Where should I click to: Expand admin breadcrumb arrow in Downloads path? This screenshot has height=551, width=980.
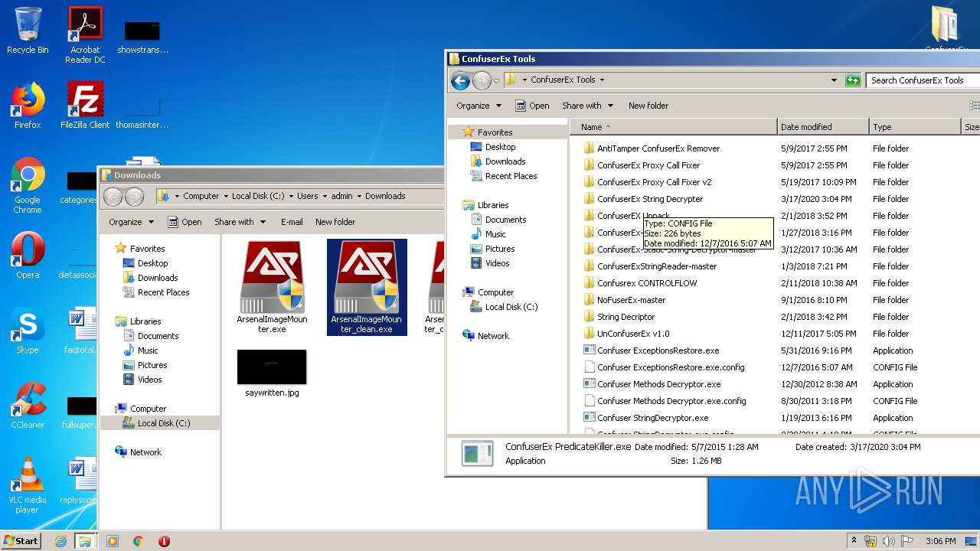point(358,197)
